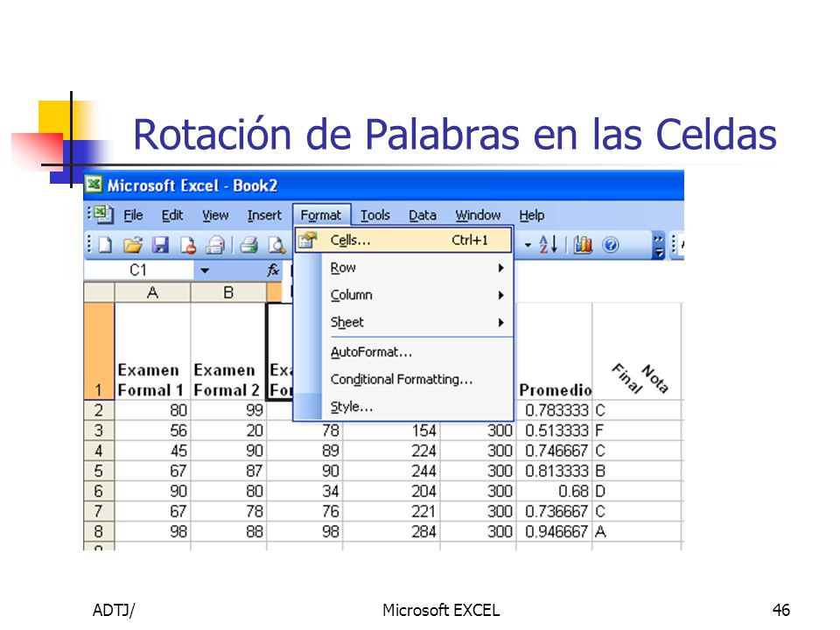Click the cell with value 244
This screenshot has height=630, width=840.
coord(391,471)
